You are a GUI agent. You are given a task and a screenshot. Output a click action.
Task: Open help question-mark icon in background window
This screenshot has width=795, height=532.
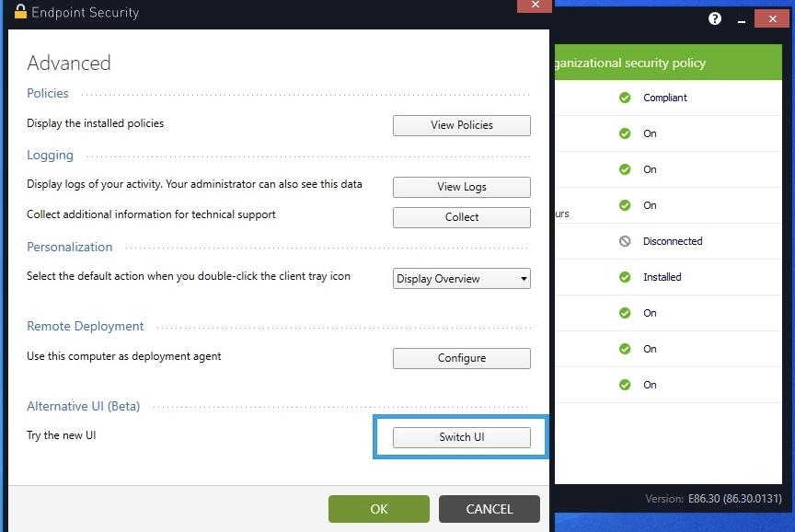(x=715, y=18)
